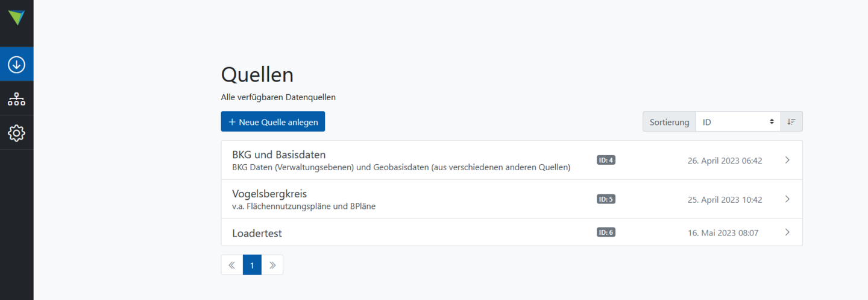Click the ID: 4 badge
868x300 pixels.
click(606, 160)
